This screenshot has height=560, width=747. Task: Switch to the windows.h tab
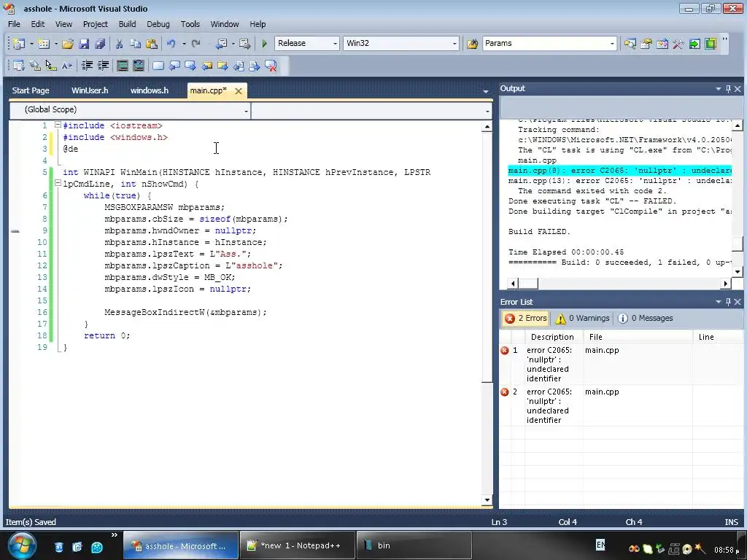[149, 90]
